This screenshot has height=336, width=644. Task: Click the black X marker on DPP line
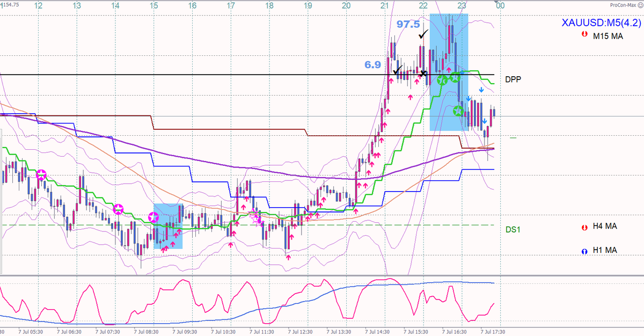coord(423,73)
